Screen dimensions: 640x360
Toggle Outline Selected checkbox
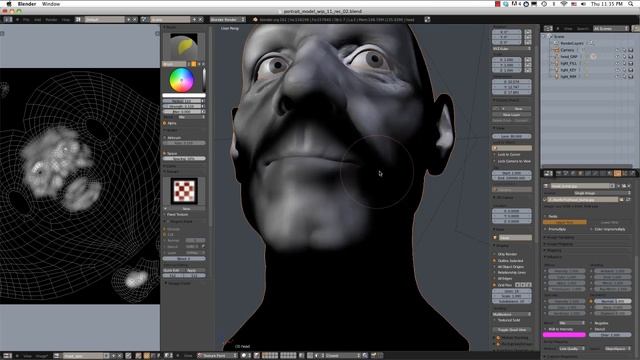(495, 260)
